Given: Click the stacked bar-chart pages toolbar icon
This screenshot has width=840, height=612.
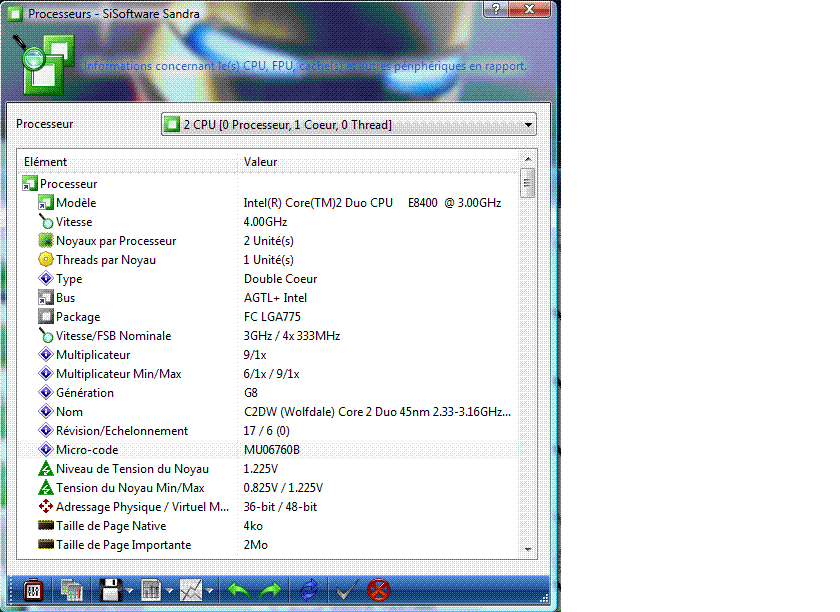Looking at the screenshot, I should (71, 591).
